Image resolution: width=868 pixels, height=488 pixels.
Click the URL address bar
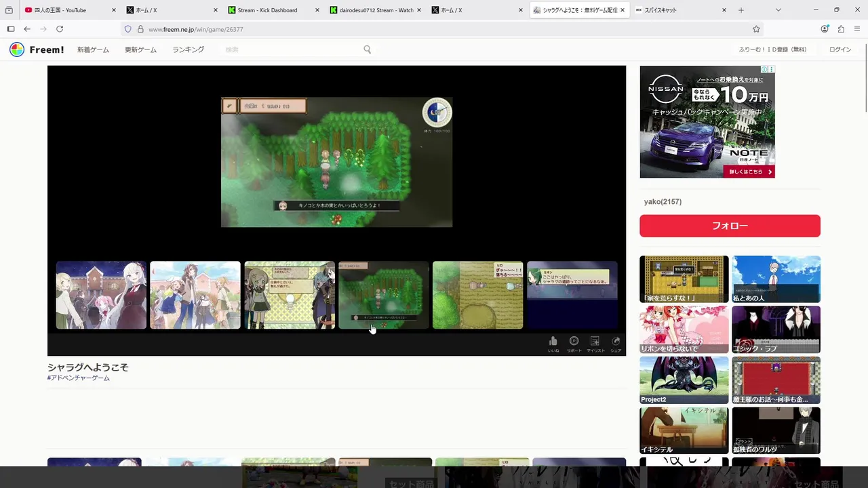tap(441, 29)
